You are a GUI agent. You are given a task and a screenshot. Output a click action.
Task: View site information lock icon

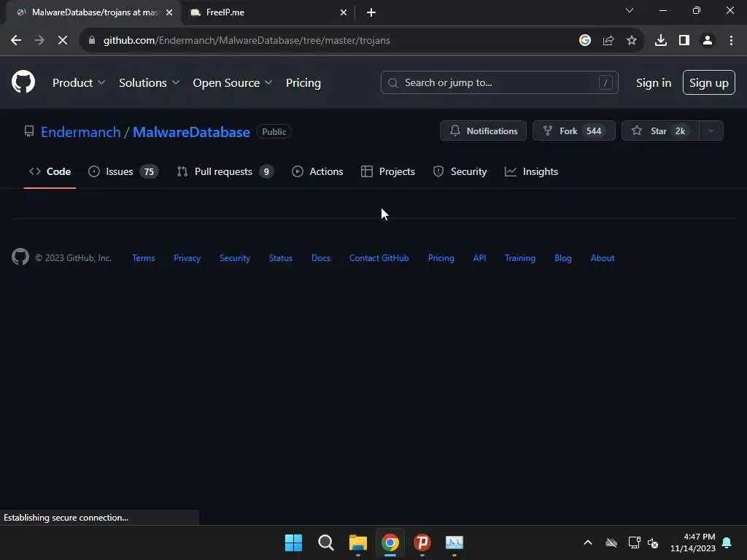91,41
